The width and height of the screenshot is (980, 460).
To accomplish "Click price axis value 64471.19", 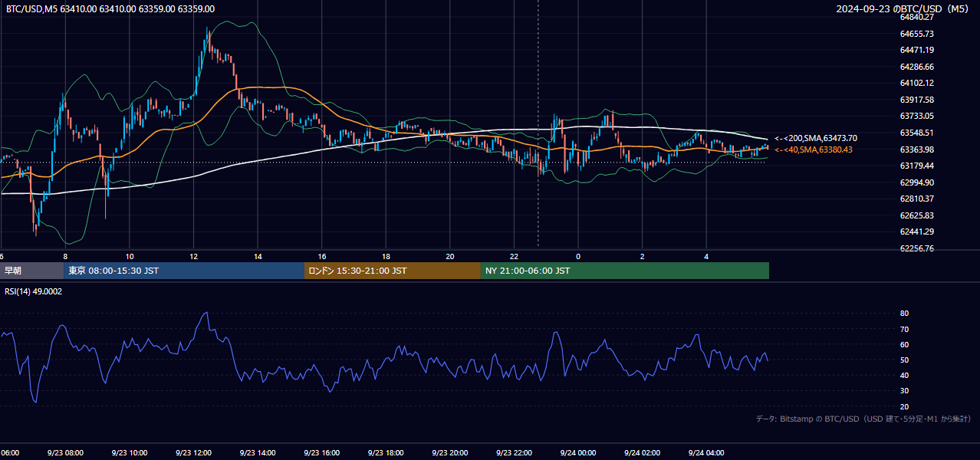I will click(917, 50).
